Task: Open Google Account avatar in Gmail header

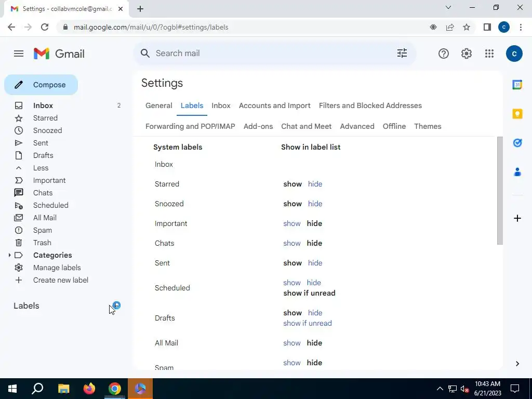Action: point(514,54)
